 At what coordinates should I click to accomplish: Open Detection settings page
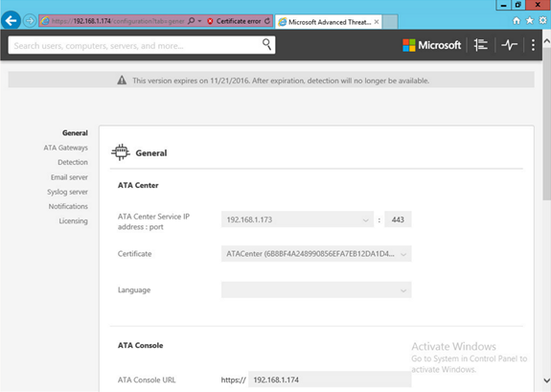[x=73, y=162]
